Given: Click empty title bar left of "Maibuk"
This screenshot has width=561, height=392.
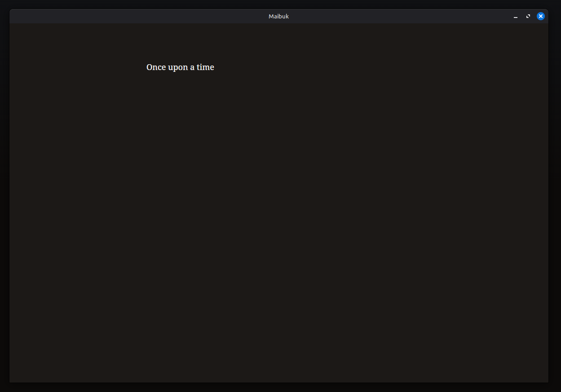Looking at the screenshot, I should coord(135,16).
